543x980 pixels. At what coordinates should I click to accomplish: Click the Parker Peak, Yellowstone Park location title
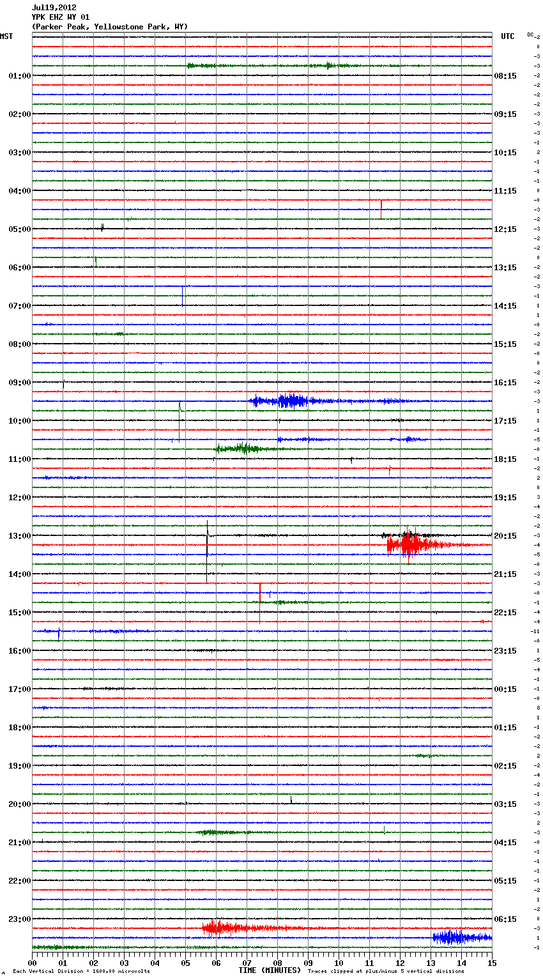click(x=110, y=27)
